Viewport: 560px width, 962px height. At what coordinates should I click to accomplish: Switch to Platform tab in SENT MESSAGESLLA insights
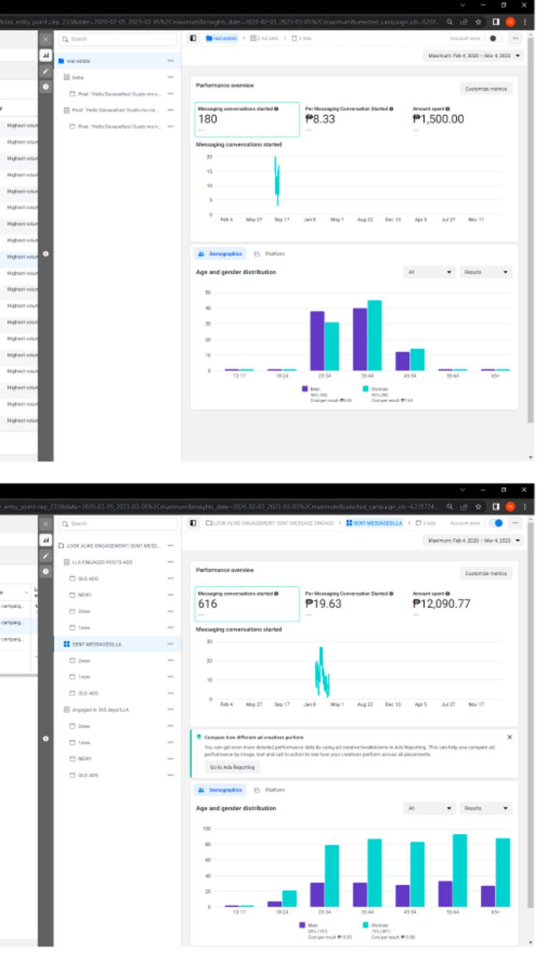coord(270,790)
